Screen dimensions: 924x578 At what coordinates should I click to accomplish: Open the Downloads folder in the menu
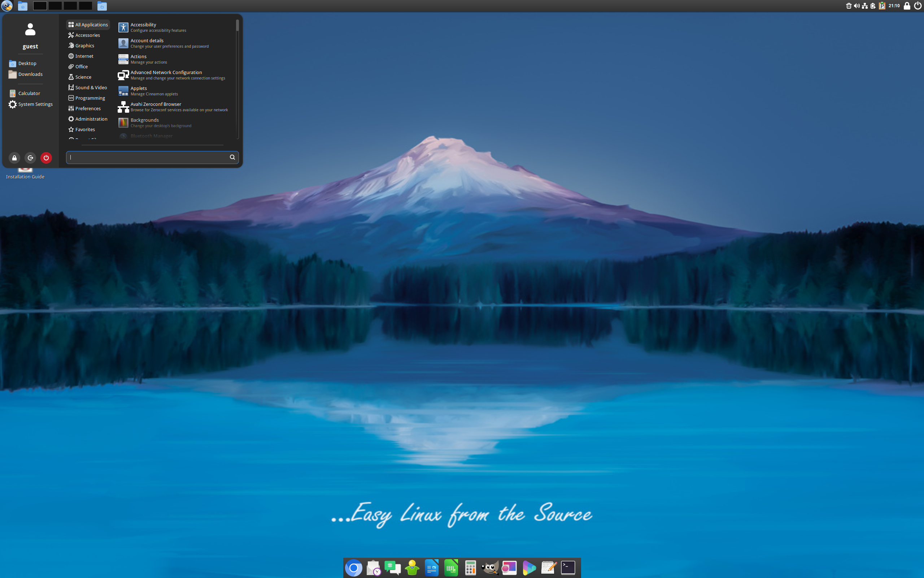pos(26,74)
